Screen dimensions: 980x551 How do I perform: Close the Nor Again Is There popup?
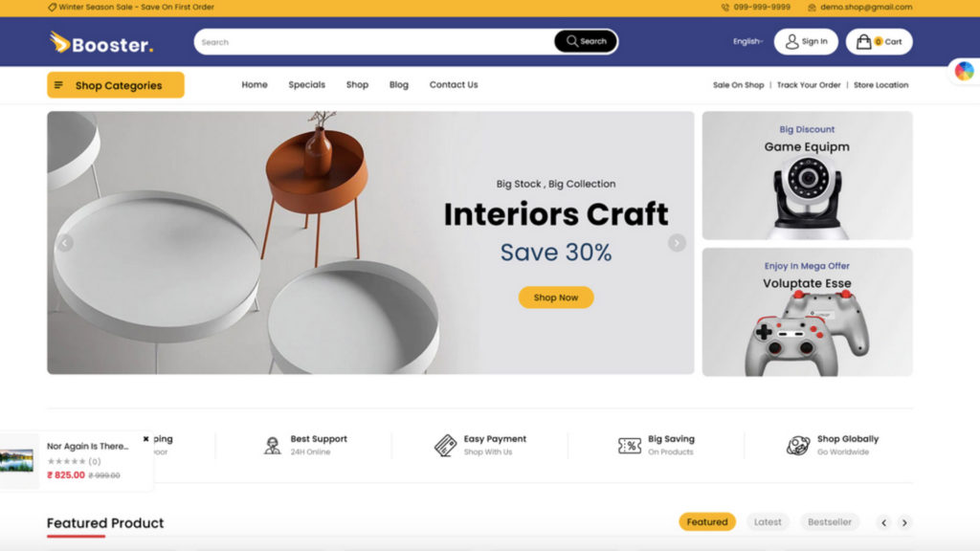point(145,438)
